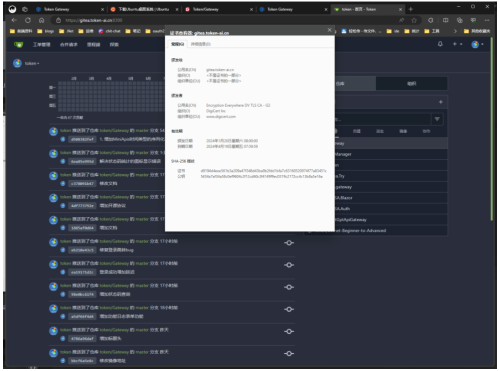This screenshot has width=500, height=371.
Task: Go back using the browser back arrow
Action: click(x=14, y=20)
